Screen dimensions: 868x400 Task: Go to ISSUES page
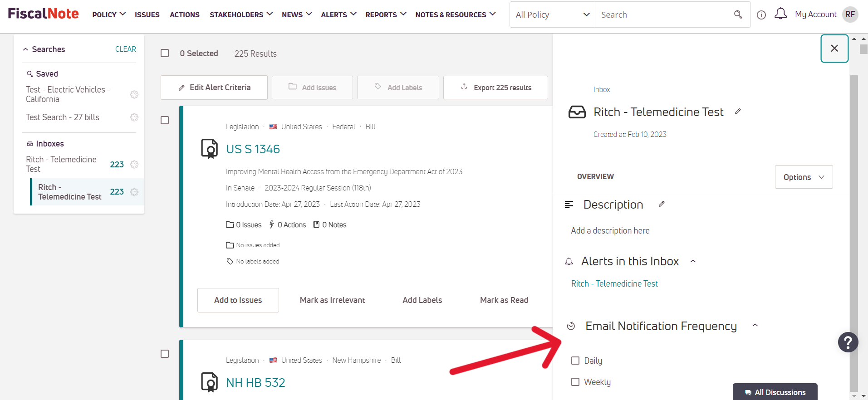(147, 15)
